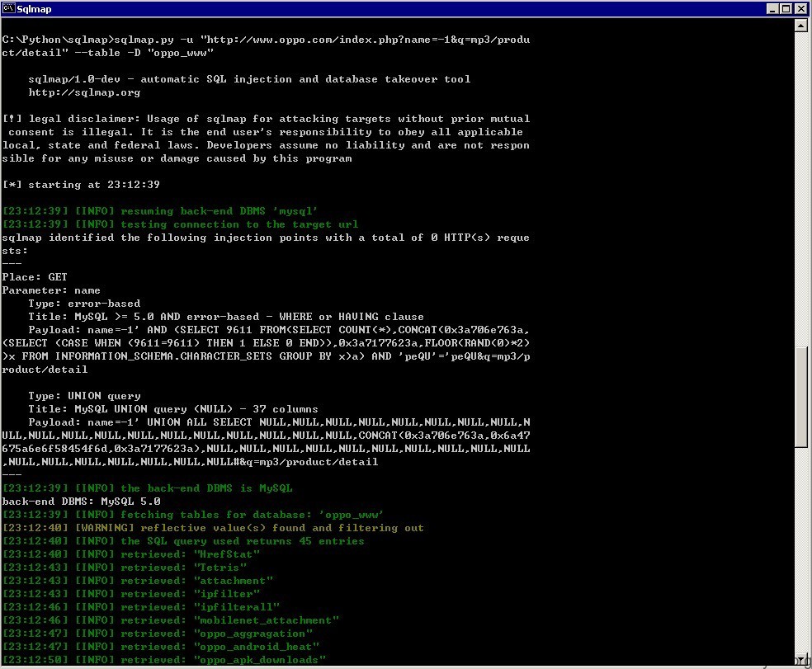The width and height of the screenshot is (812, 669).
Task: Click the retrieved "oppo_aggragation" entry
Action: tap(158, 634)
